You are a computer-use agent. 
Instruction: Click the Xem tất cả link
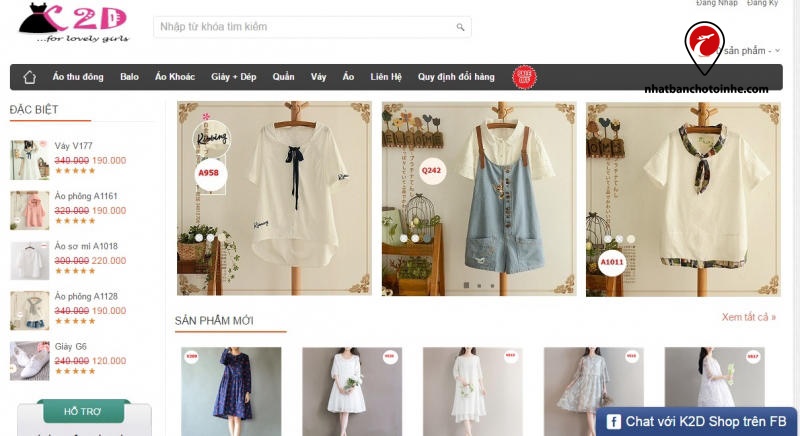tap(748, 317)
